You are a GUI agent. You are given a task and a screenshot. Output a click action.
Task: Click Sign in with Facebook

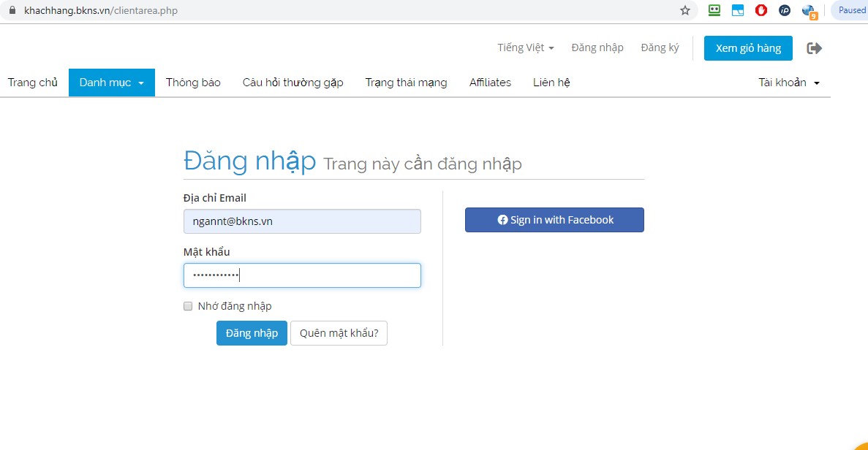[554, 220]
